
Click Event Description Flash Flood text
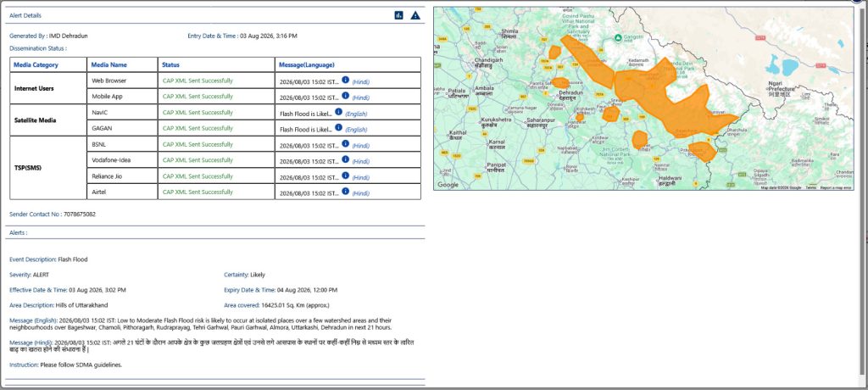tap(48, 259)
